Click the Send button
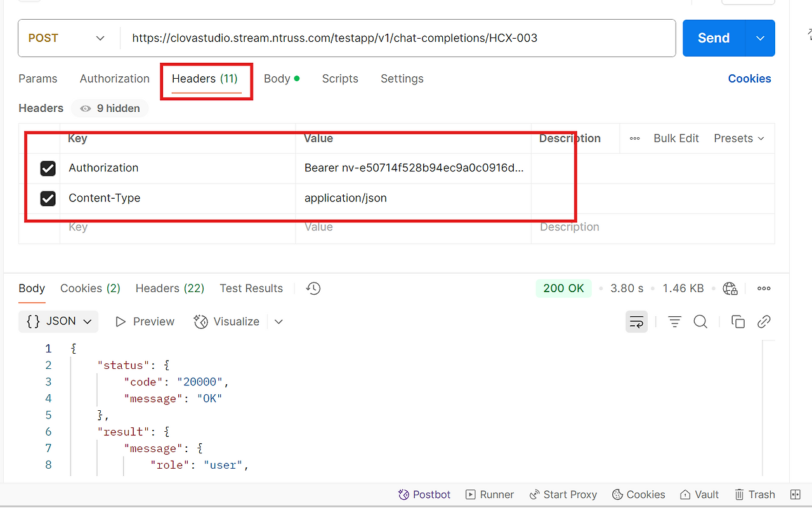The image size is (812, 508). (x=714, y=38)
